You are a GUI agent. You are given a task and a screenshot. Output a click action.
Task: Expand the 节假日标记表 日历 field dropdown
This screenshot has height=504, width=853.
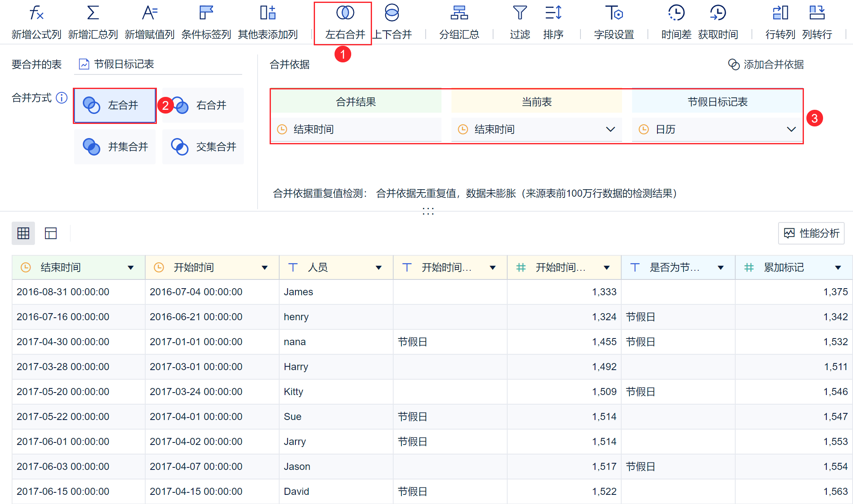coord(791,129)
